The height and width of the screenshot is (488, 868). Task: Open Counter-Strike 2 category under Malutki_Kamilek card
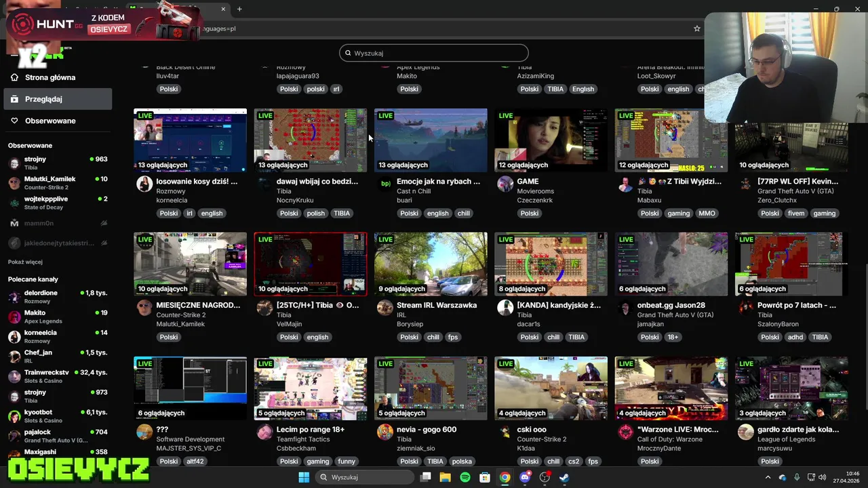click(180, 315)
